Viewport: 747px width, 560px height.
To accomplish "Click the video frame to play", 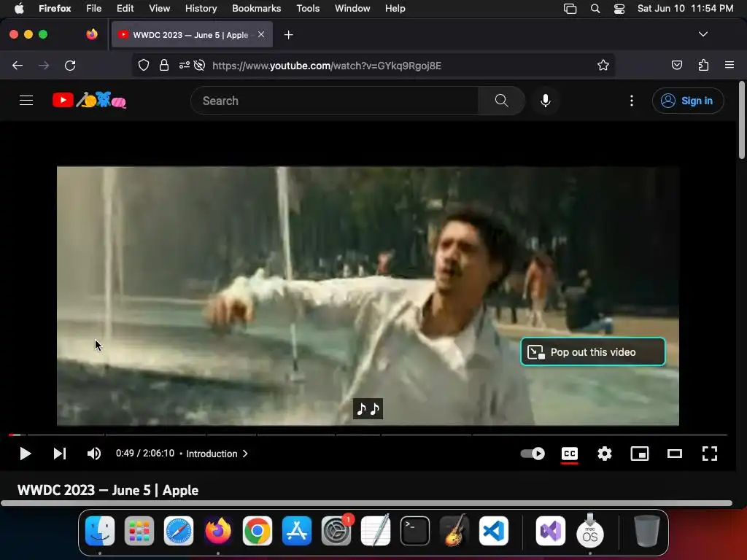I will [x=368, y=296].
